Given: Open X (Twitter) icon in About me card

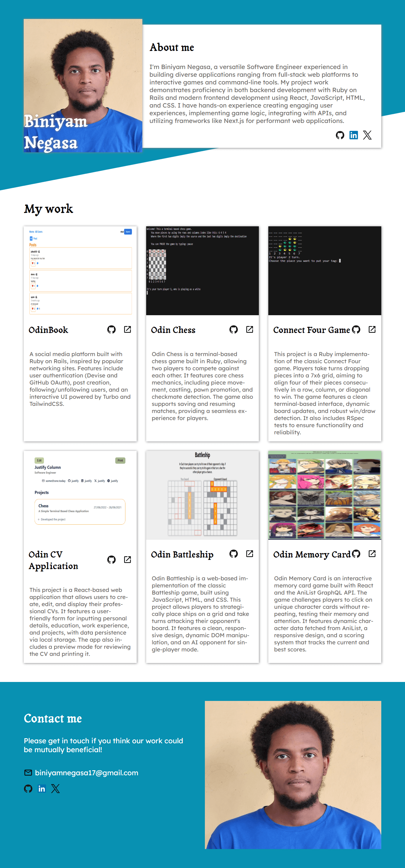Looking at the screenshot, I should click(367, 135).
